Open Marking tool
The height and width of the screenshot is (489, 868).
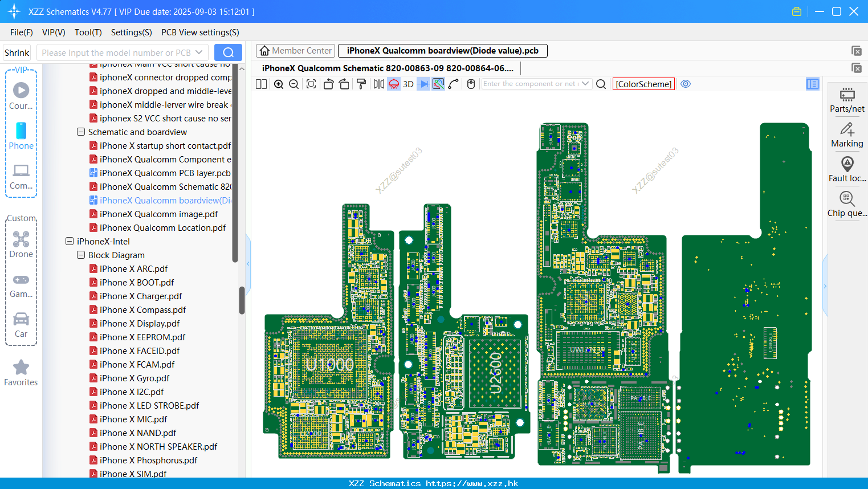[847, 135]
